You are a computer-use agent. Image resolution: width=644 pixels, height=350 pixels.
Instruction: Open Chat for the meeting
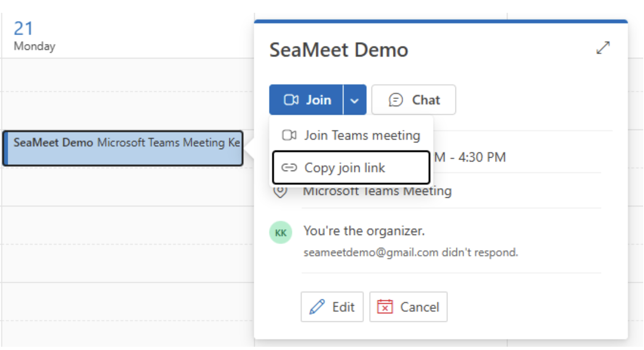click(x=413, y=100)
